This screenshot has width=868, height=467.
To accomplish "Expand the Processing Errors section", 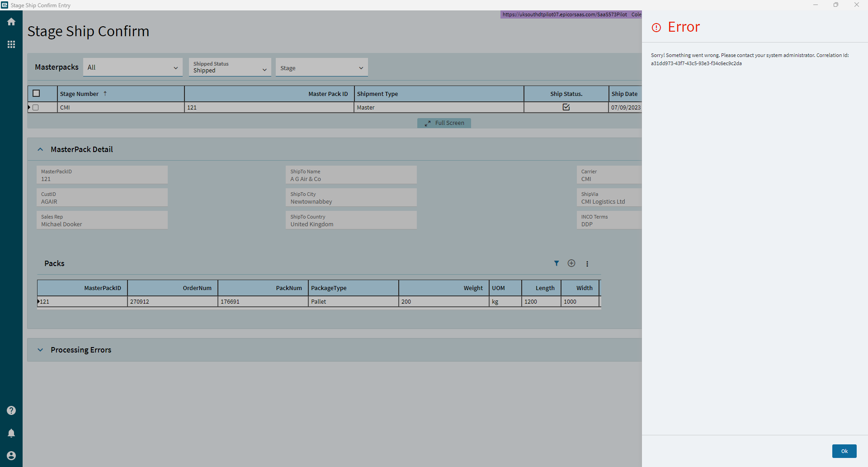I will pos(40,349).
